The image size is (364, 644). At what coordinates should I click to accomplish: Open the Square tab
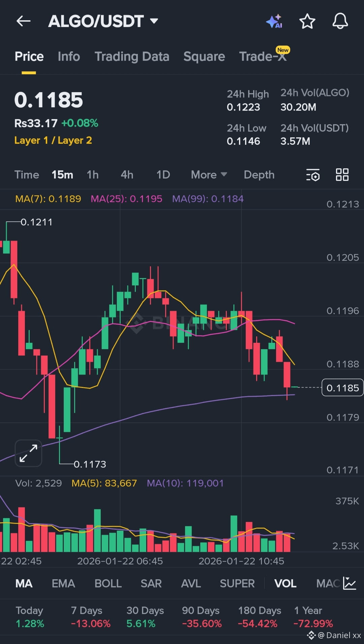click(204, 56)
